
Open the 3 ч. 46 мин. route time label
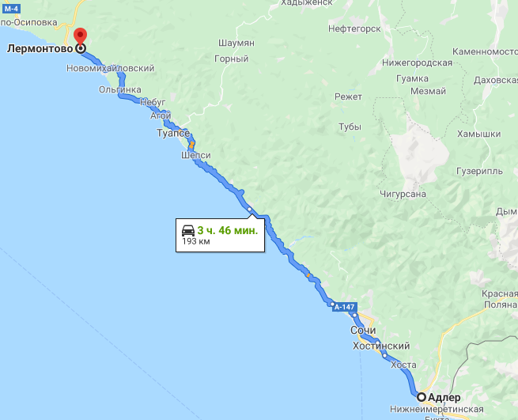click(x=227, y=230)
